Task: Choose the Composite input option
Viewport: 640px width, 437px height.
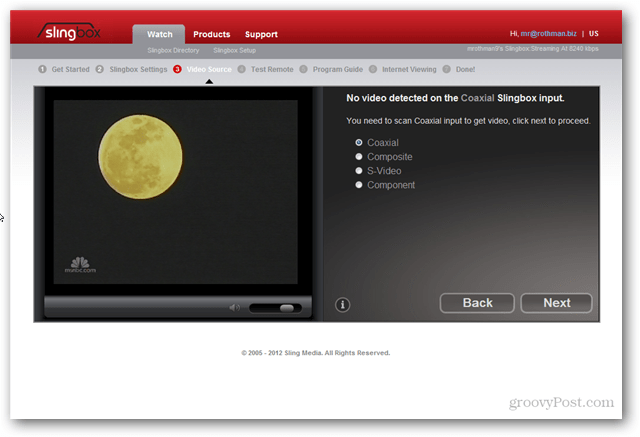Action: 359,157
